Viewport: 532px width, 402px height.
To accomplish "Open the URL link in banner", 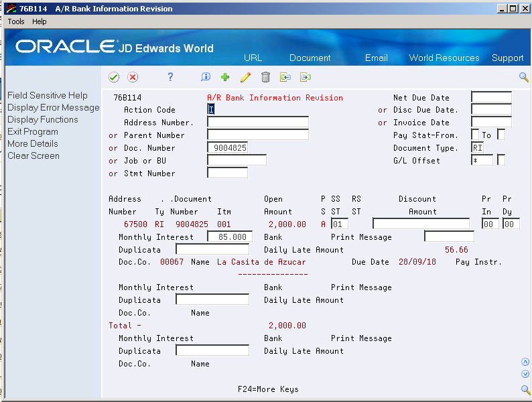I will pyautogui.click(x=253, y=58).
